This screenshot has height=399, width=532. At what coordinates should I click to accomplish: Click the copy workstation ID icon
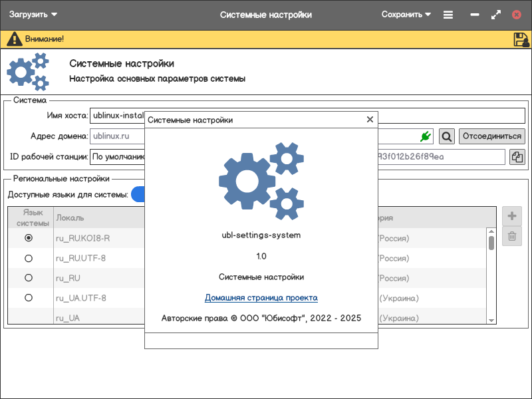click(517, 157)
